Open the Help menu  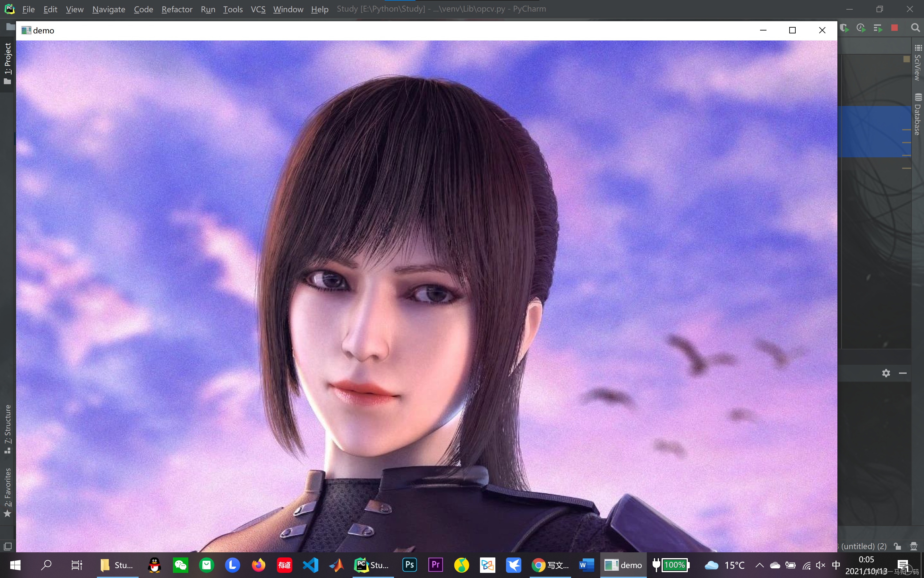(x=319, y=9)
